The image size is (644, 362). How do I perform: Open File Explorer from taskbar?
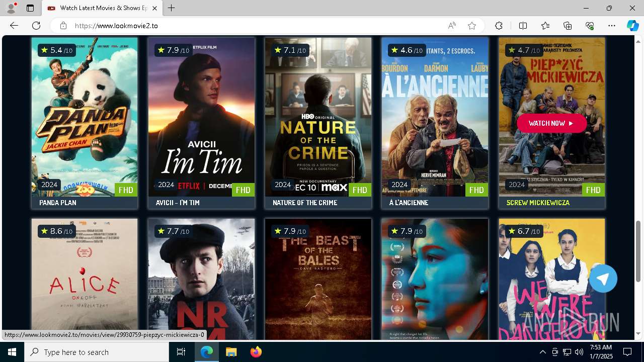click(231, 352)
